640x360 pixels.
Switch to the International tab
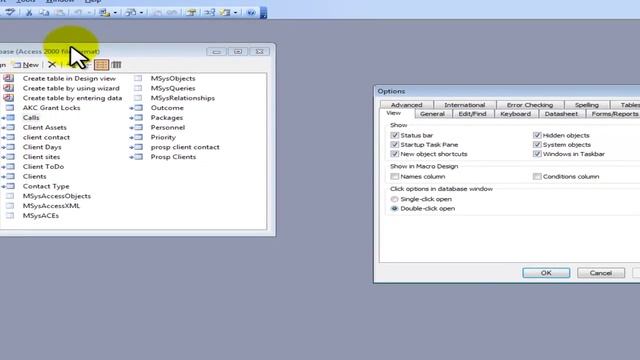tap(464, 105)
